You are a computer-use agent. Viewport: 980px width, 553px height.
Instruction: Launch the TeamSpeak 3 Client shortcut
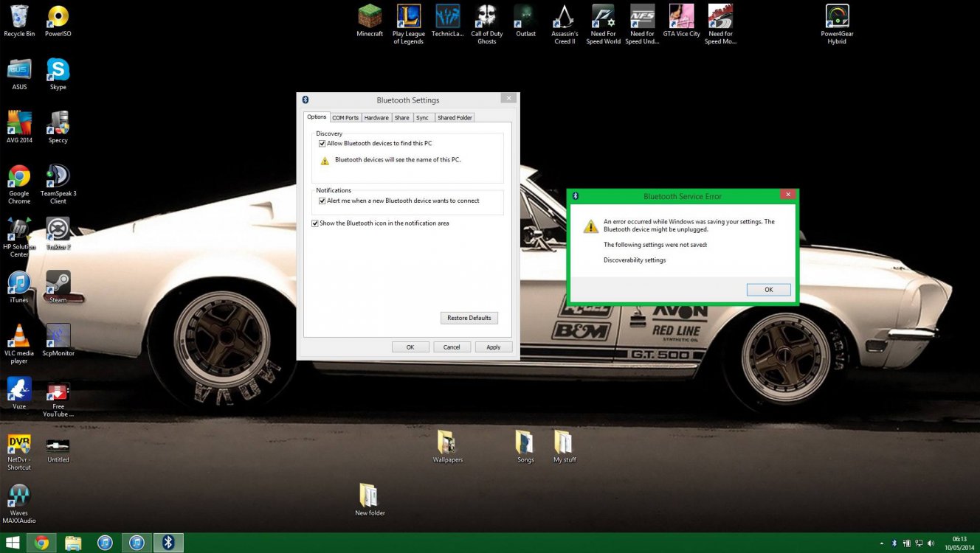click(58, 184)
